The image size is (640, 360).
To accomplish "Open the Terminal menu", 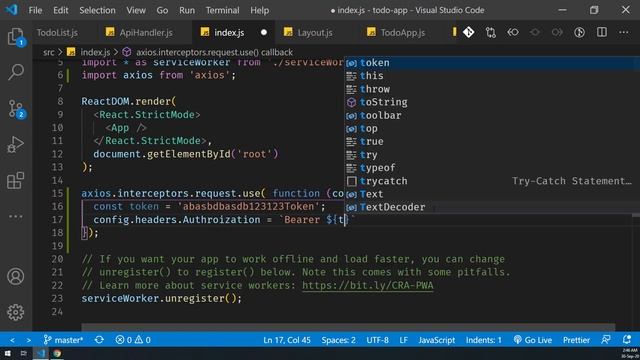I will coord(222,10).
